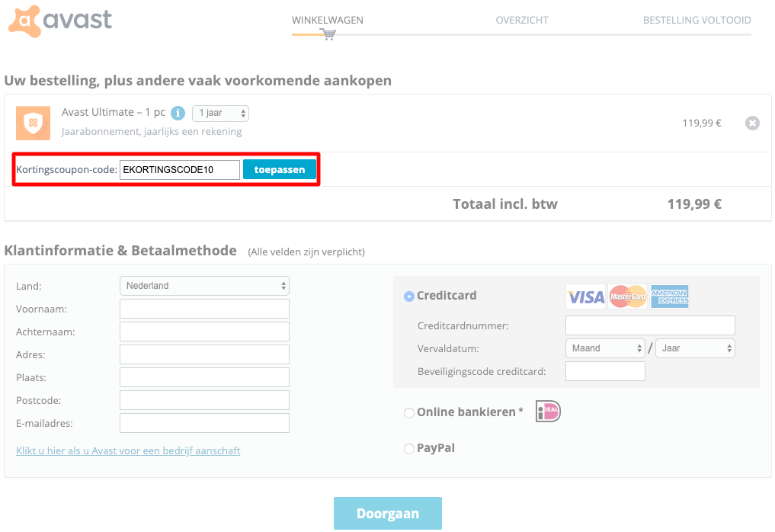Apply coupon with the toepassen button

(x=279, y=170)
